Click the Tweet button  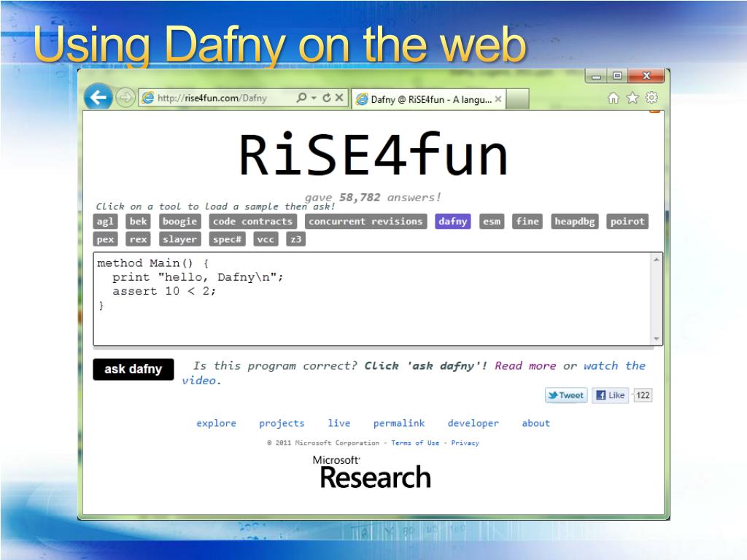point(566,395)
